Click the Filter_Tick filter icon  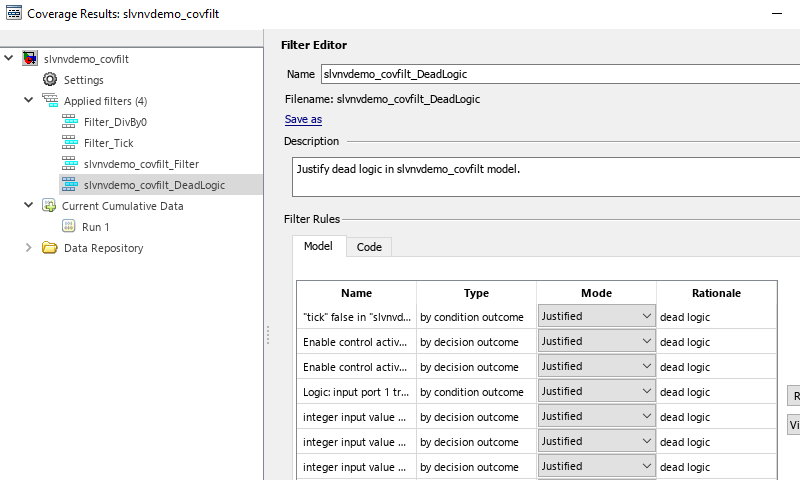coord(69,143)
